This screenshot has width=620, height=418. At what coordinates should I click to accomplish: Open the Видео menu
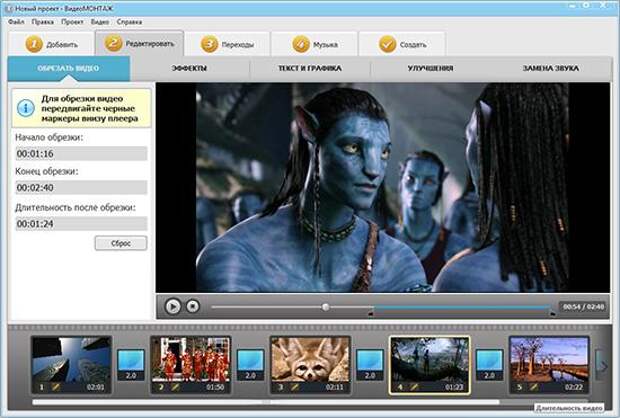[100, 22]
